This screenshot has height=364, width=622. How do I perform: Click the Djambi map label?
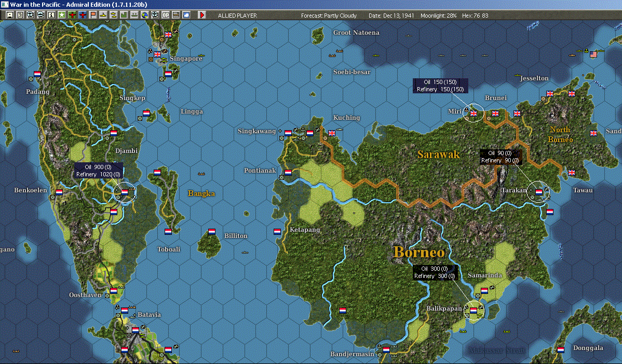point(127,151)
